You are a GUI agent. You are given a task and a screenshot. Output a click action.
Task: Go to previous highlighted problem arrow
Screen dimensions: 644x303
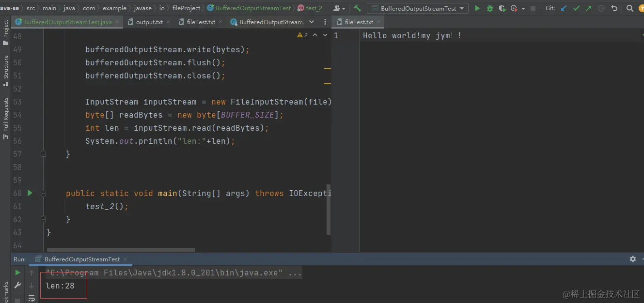[x=315, y=35]
